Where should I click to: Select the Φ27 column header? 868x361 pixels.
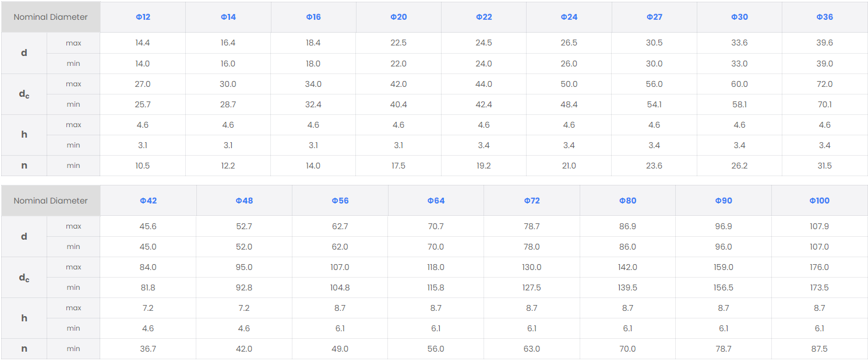click(654, 17)
